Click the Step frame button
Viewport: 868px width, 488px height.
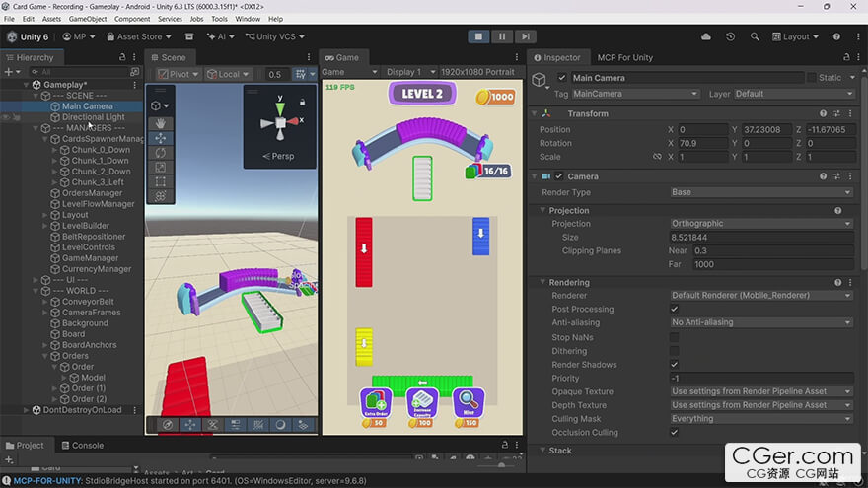click(x=526, y=36)
